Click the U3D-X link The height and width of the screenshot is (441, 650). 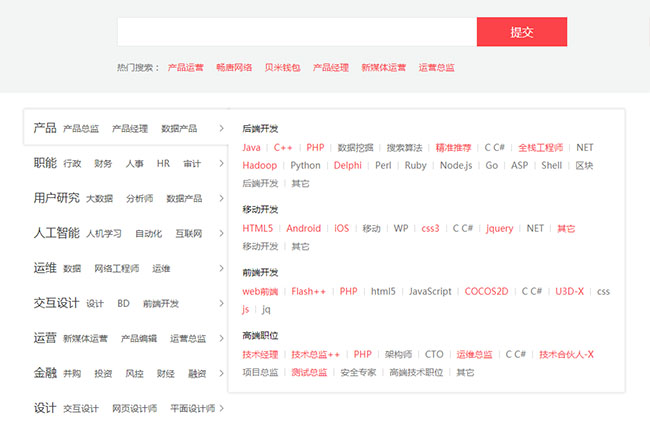569,292
